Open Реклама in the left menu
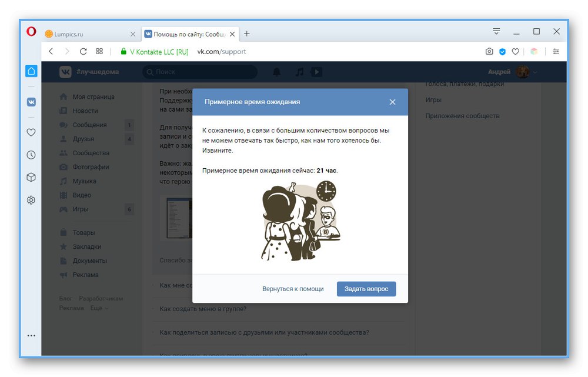588x377 pixels. coord(79,275)
